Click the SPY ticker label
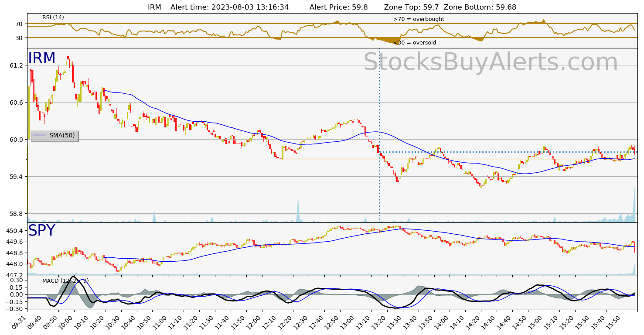This screenshot has height=335, width=644. point(42,231)
